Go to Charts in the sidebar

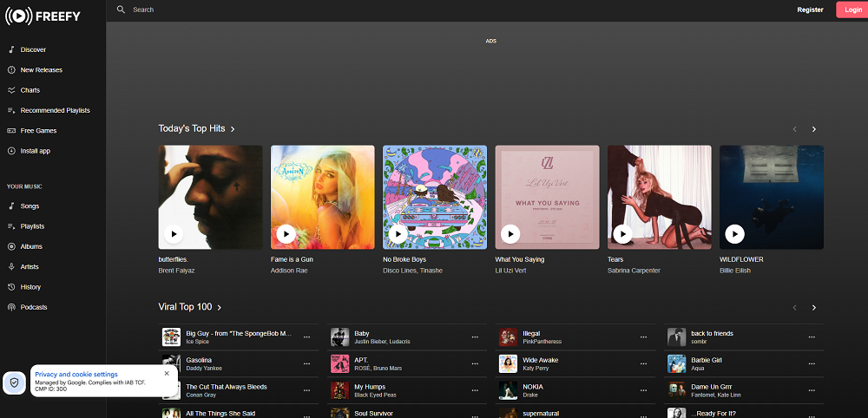click(30, 90)
